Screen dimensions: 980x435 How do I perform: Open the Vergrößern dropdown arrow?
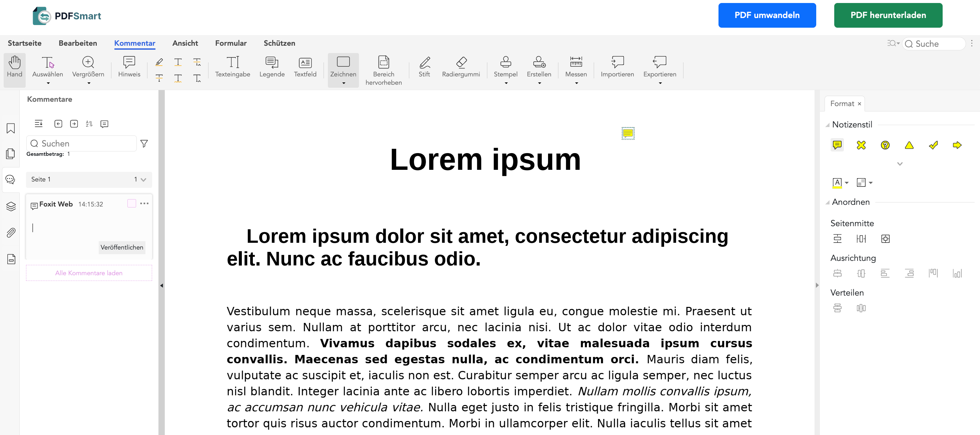pos(89,83)
